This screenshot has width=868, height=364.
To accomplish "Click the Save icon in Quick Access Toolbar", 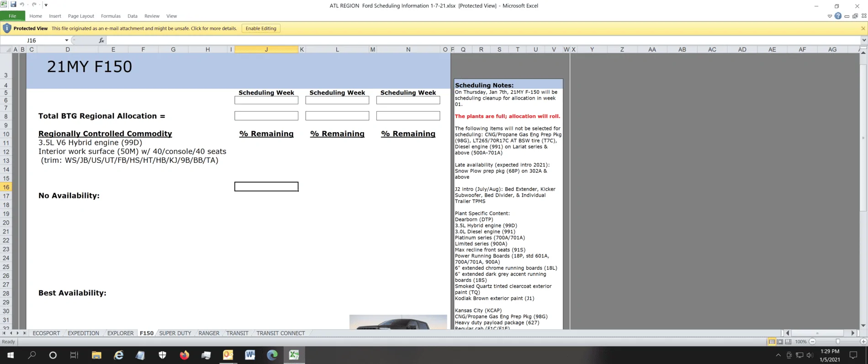I will pos(13,5).
